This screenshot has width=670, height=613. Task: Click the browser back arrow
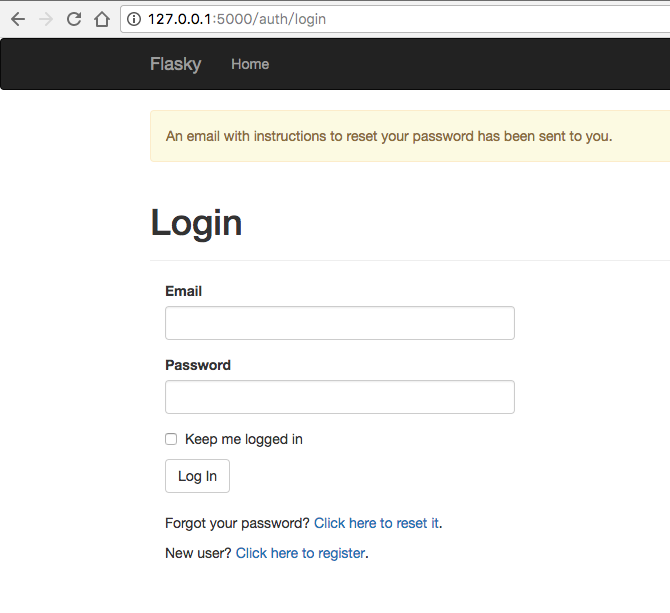click(18, 19)
